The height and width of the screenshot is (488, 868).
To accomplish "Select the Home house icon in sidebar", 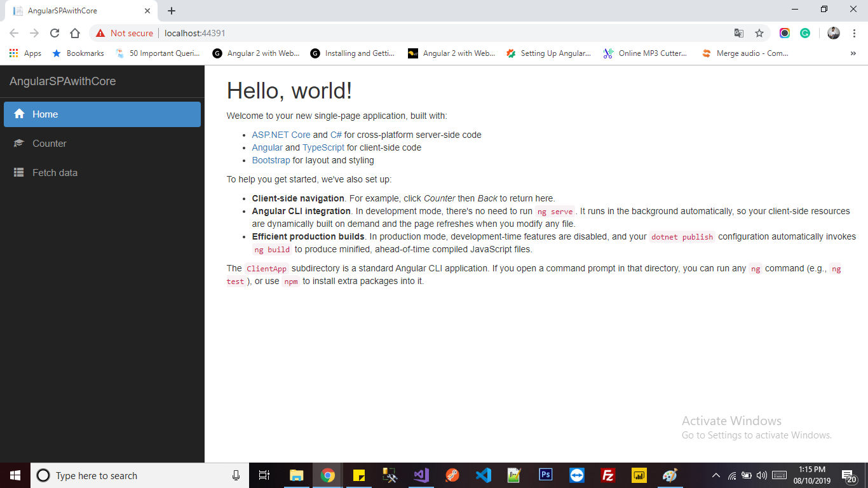I will (20, 114).
